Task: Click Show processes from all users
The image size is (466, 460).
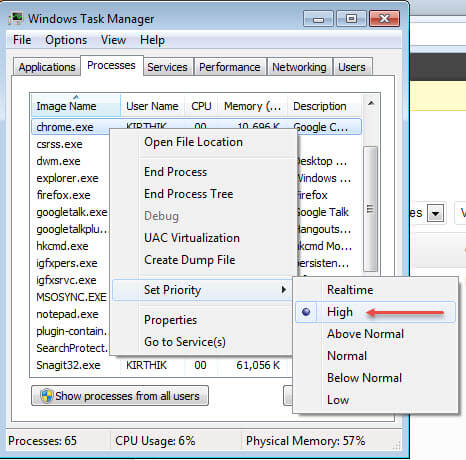Action: [x=120, y=396]
